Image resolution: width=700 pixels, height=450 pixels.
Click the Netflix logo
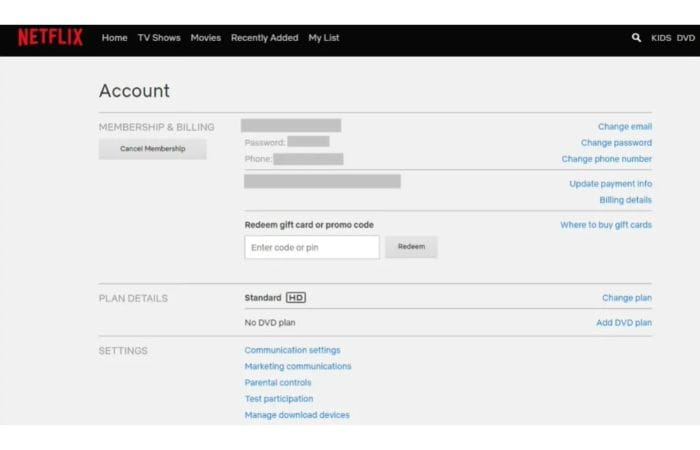pyautogui.click(x=50, y=38)
